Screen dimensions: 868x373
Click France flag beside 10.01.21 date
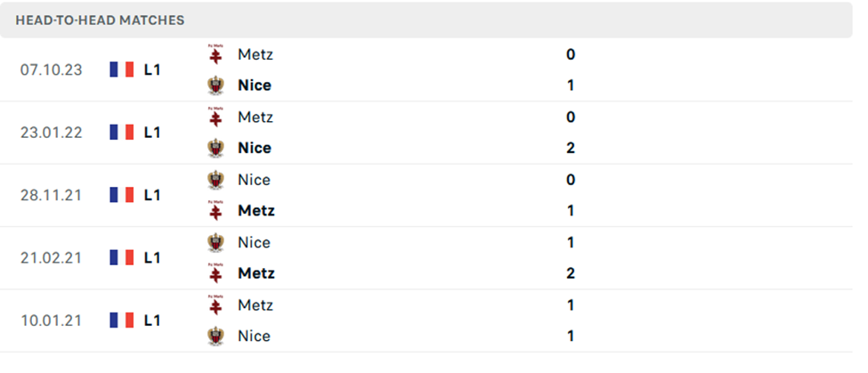pos(122,320)
